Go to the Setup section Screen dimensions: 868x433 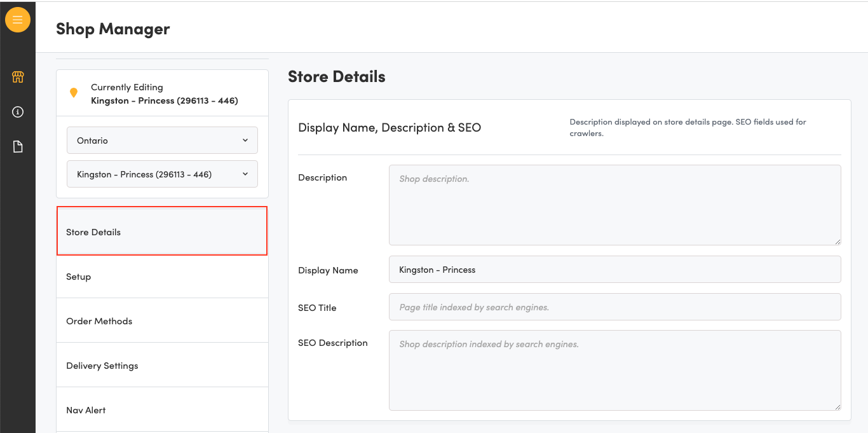[162, 277]
